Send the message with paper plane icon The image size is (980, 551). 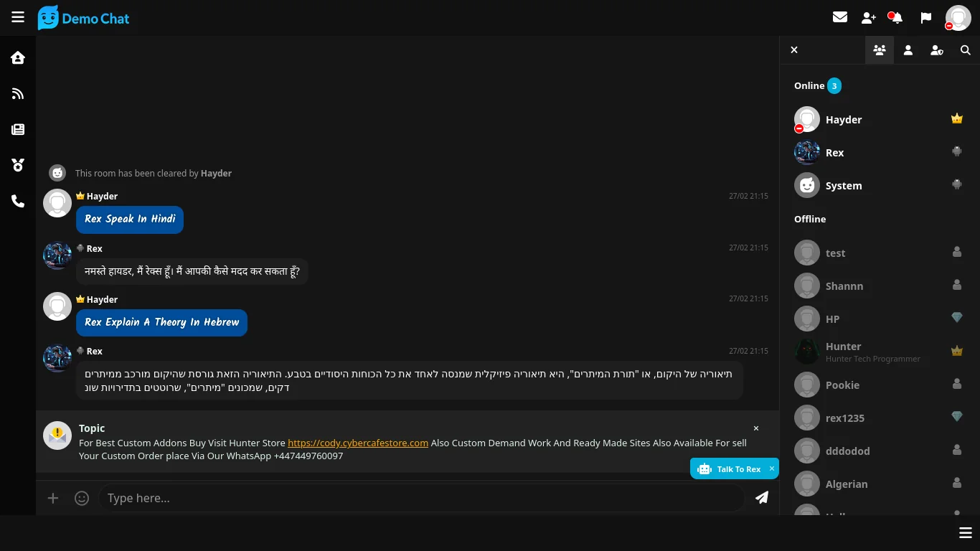click(x=762, y=497)
